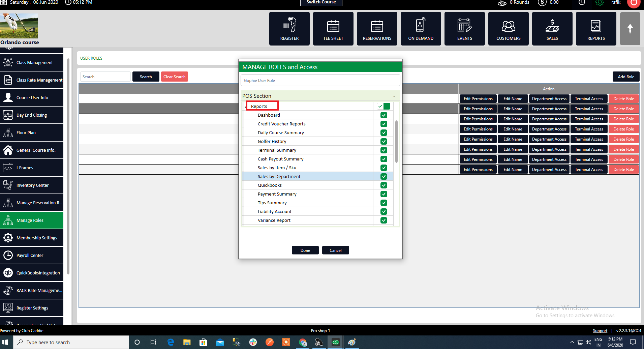Uncheck Credit Voucher Reports checkbox
The image size is (644, 355).
(384, 124)
